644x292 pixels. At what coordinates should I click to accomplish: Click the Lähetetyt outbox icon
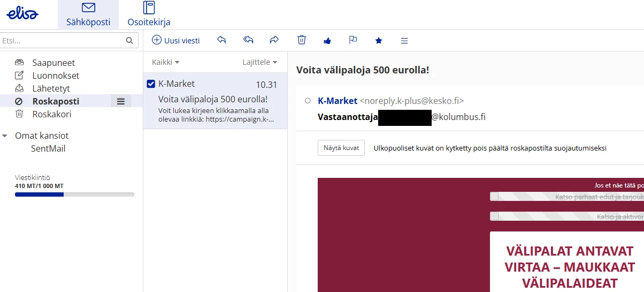tap(19, 88)
